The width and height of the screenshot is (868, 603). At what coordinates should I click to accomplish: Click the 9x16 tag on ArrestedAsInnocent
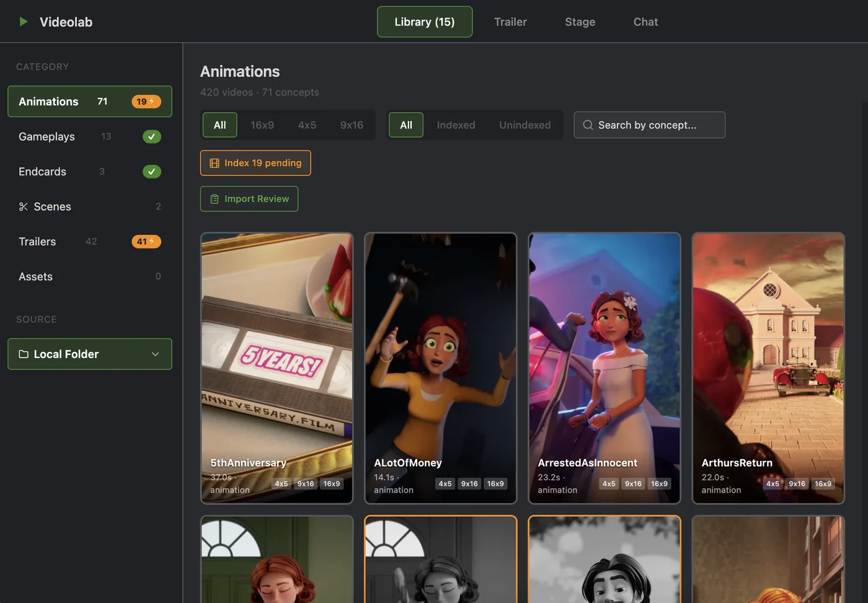(x=633, y=484)
